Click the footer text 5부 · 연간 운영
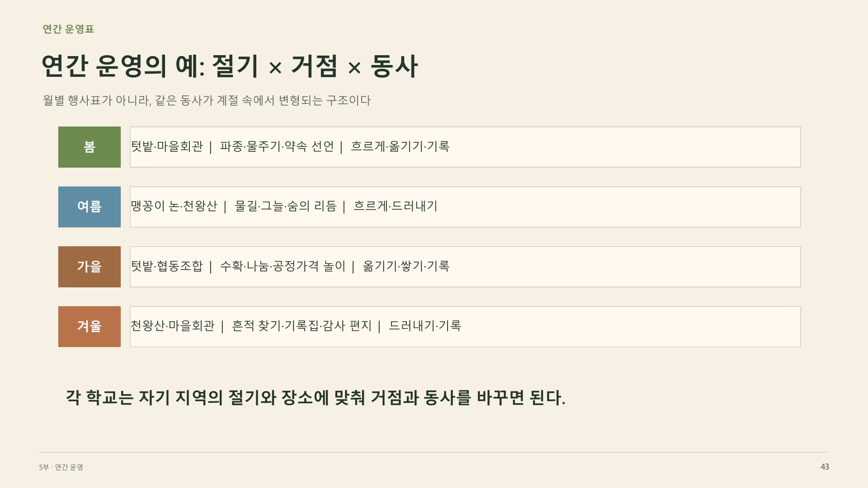The image size is (868, 488). [61, 467]
